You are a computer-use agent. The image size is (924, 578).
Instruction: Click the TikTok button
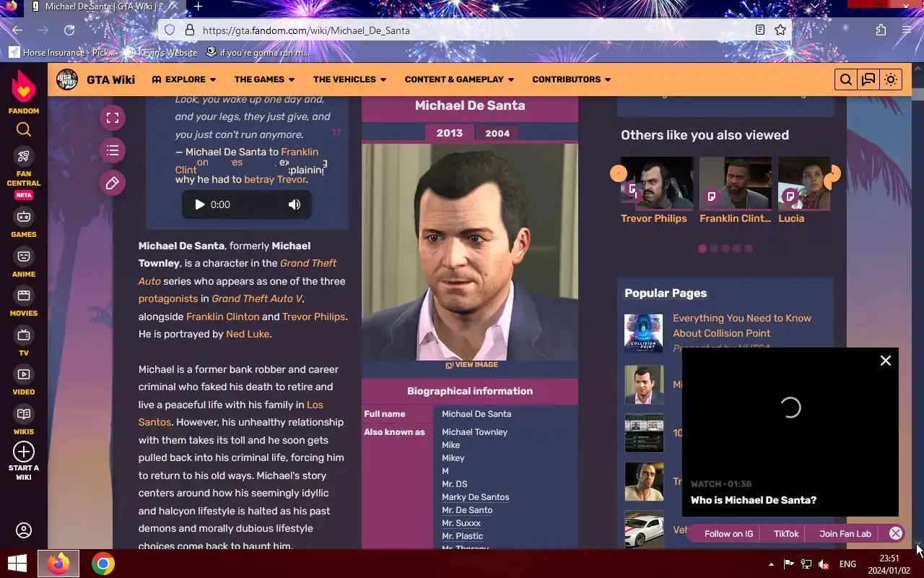(x=786, y=534)
